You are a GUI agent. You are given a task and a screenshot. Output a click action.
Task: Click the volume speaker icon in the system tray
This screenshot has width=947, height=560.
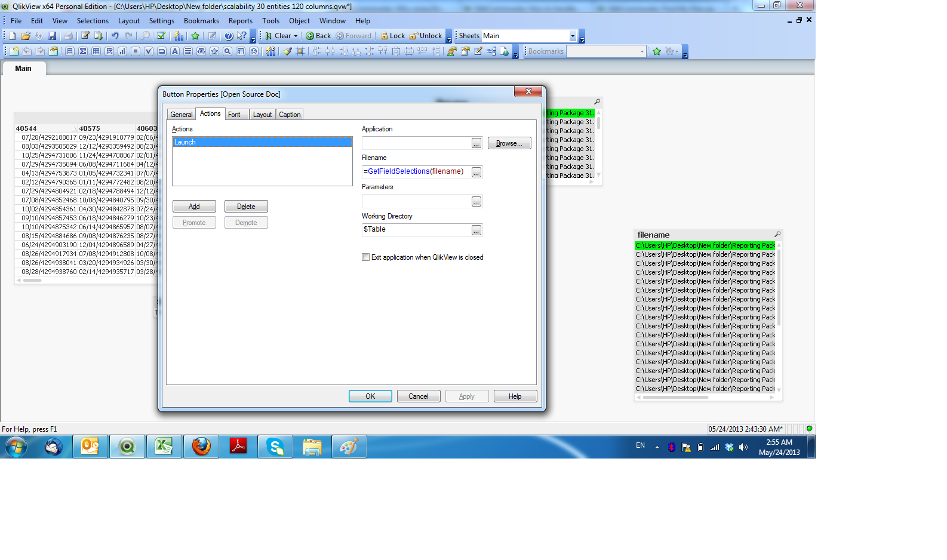743,447
